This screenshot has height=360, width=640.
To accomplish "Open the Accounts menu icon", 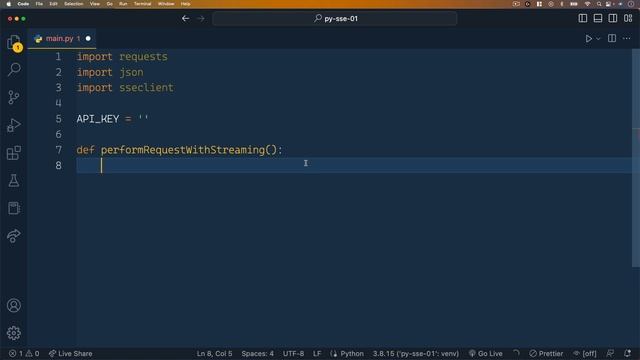I will 14,305.
